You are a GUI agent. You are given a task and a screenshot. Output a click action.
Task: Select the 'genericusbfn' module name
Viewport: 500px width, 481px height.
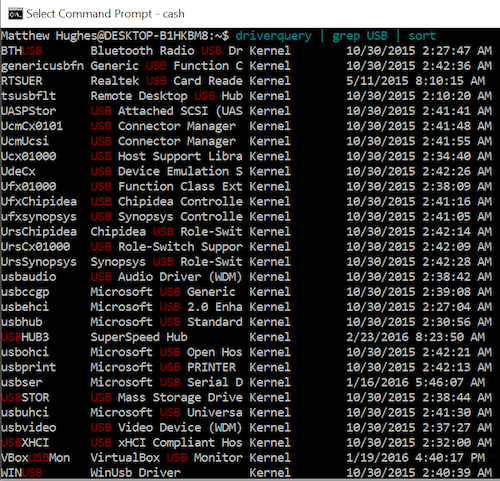point(42,66)
